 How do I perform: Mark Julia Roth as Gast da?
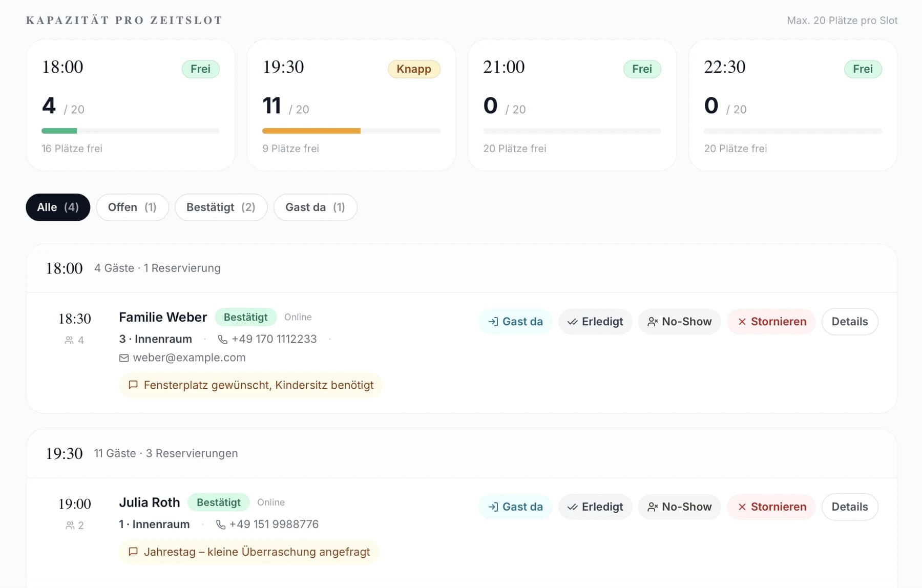click(515, 507)
